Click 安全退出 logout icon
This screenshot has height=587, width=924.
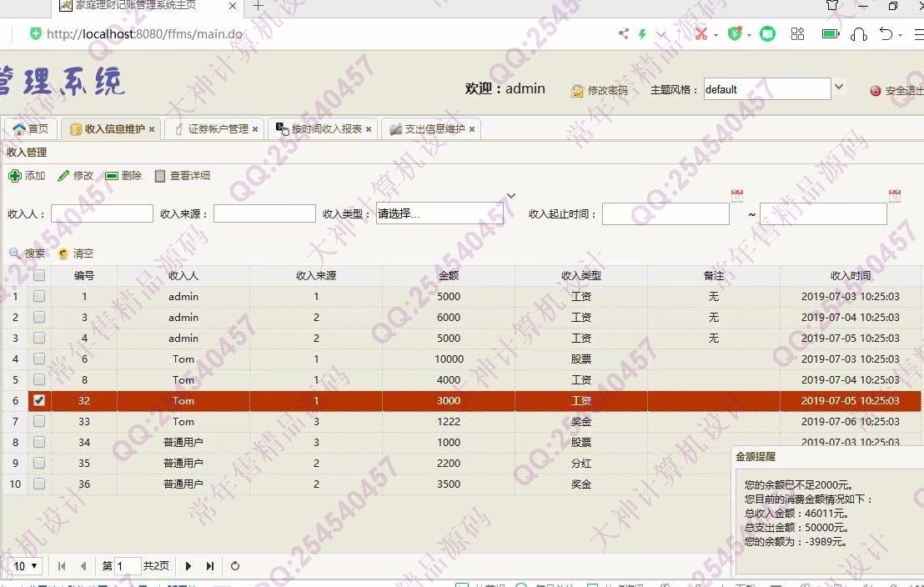(875, 91)
